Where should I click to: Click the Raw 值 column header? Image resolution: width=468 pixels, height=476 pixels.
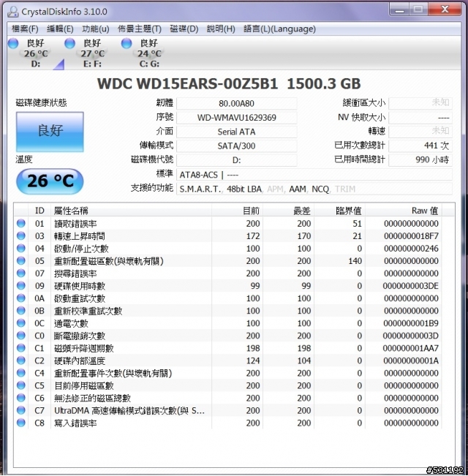click(x=404, y=211)
